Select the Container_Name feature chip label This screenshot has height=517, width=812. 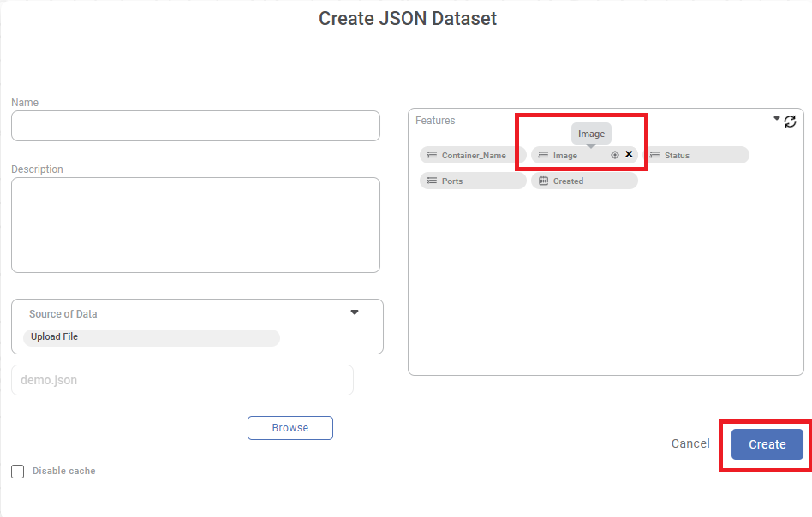pos(474,156)
